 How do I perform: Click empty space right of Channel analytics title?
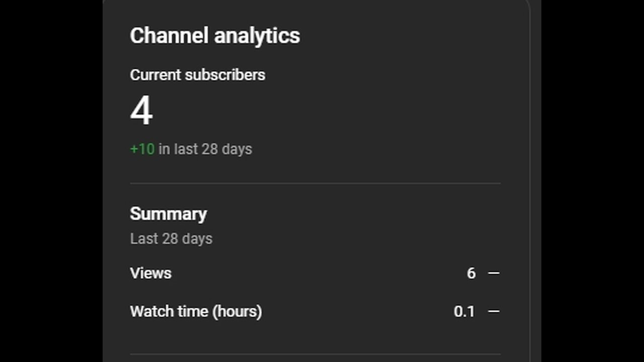[403, 36]
